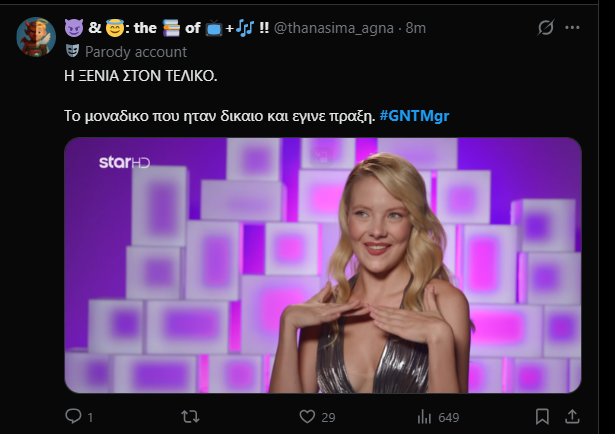
Task: Repost this tweet using the retweet icon
Action: click(x=186, y=416)
